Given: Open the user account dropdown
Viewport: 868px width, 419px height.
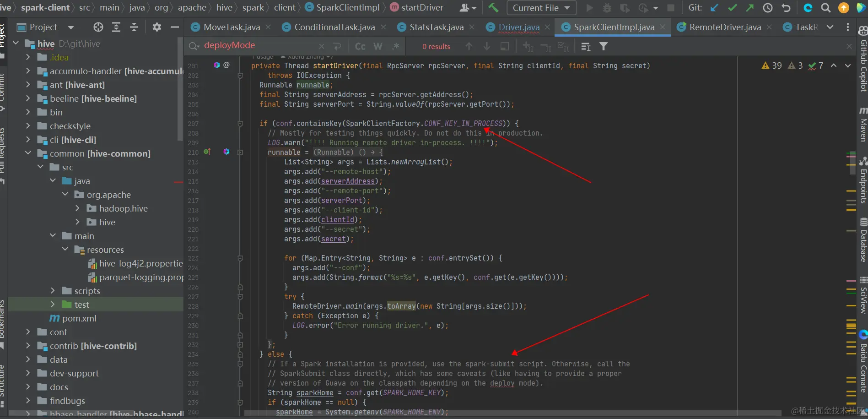Looking at the screenshot, I should click(x=468, y=8).
